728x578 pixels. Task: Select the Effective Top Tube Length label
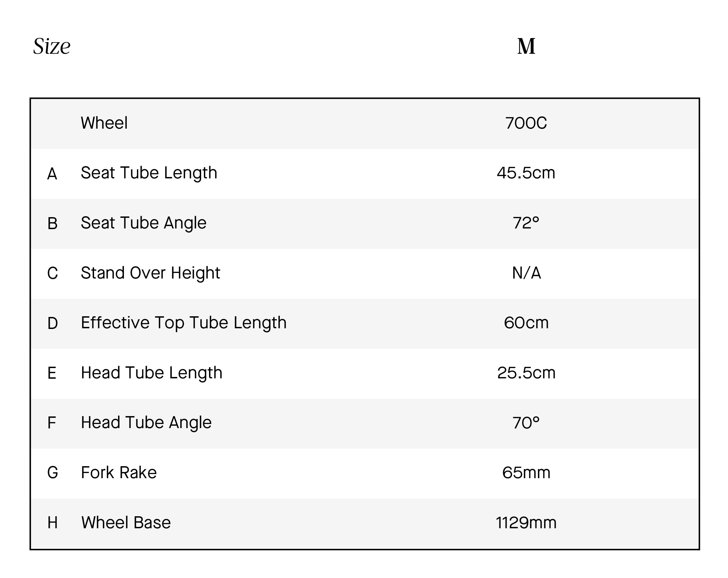pyautogui.click(x=184, y=323)
